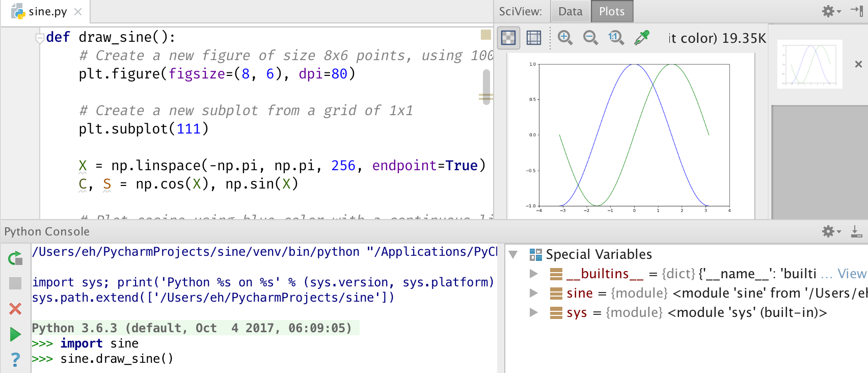Close console with the red X
This screenshot has height=373, width=868.
pyautogui.click(x=15, y=308)
